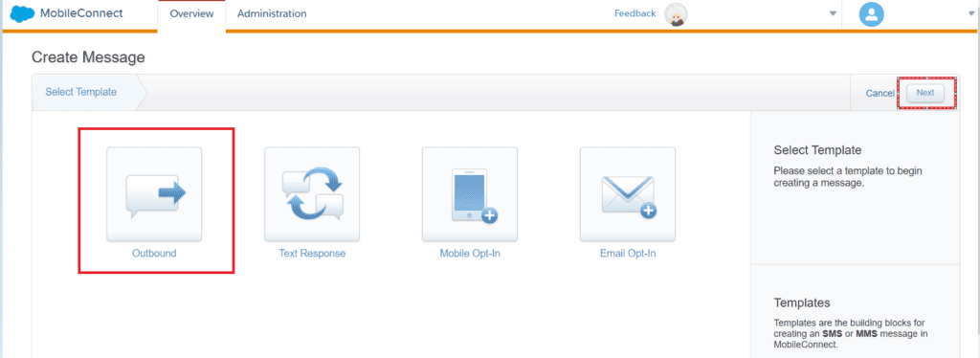Image resolution: width=980 pixels, height=358 pixels.
Task: Switch to the Overview tab
Action: (x=191, y=13)
